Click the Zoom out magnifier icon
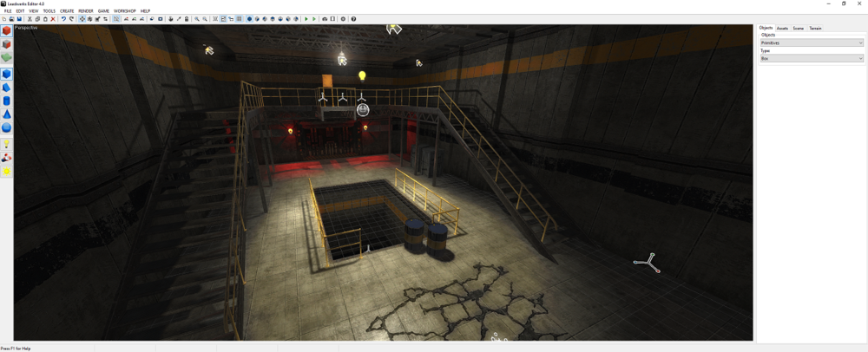Image resolution: width=868 pixels, height=352 pixels. (x=205, y=19)
